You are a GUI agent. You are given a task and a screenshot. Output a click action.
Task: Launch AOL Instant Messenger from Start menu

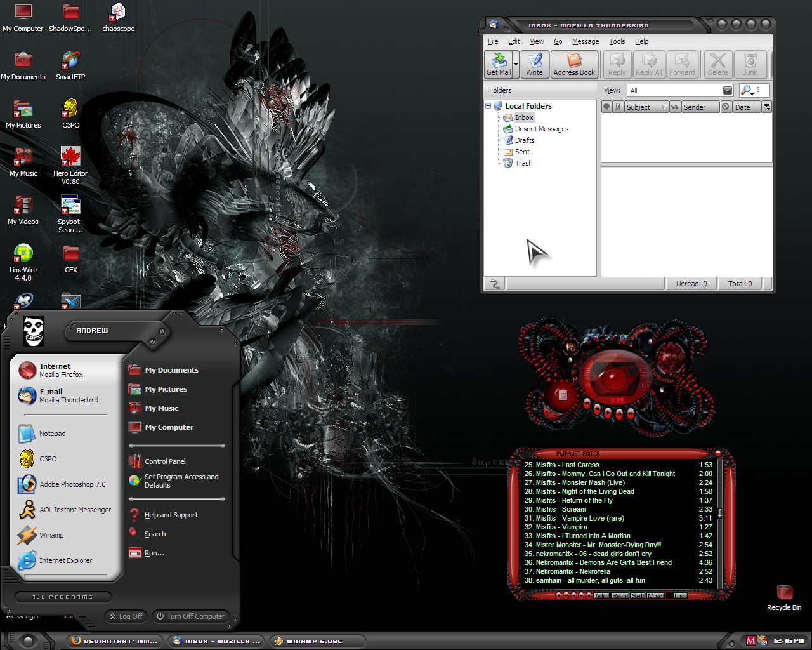pos(65,510)
